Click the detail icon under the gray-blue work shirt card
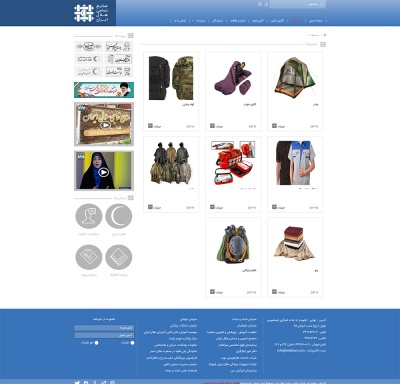This screenshot has height=384, width=400. pyautogui.click(x=274, y=207)
